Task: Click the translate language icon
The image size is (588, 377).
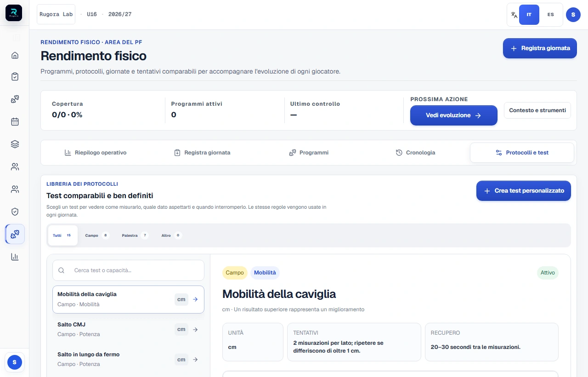Action: (514, 15)
